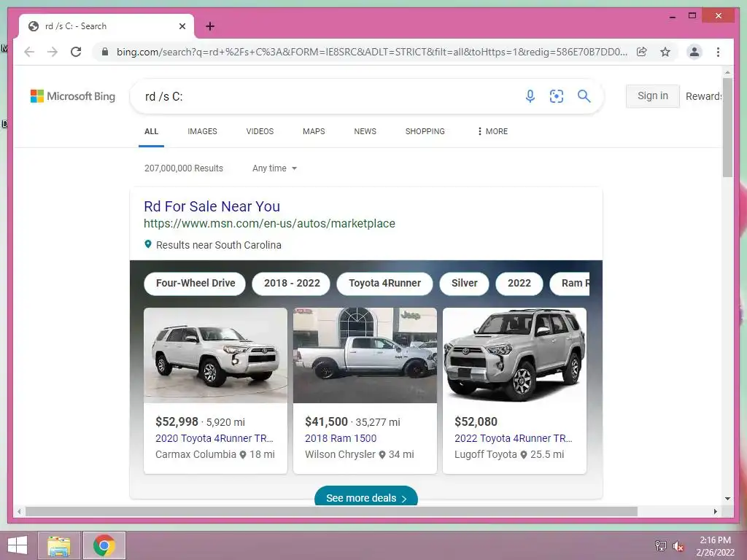
Task: Open the Windows Start menu
Action: 18,545
